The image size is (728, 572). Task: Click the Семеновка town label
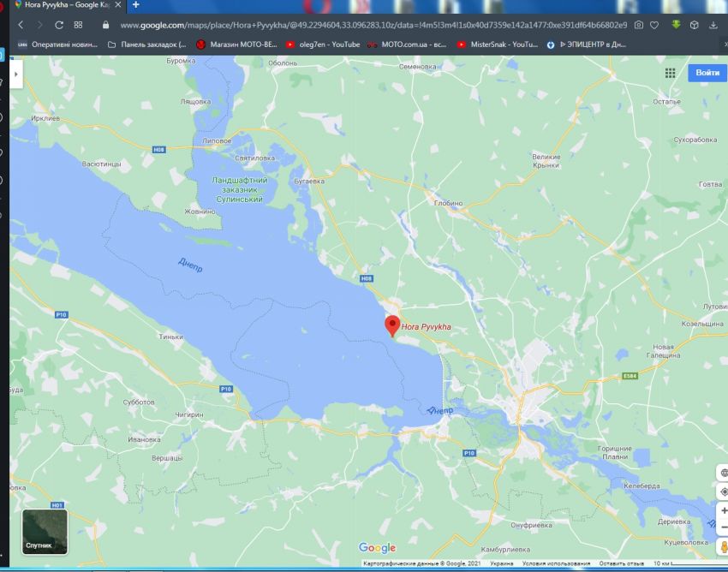tap(417, 67)
